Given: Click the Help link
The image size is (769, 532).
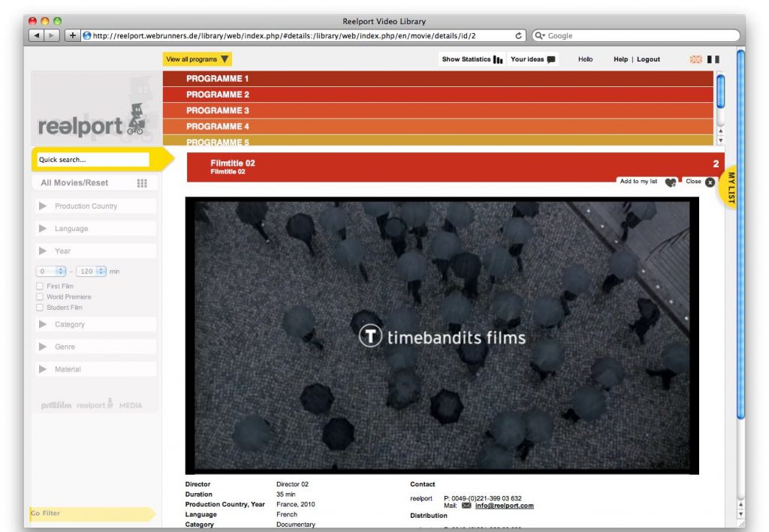Looking at the screenshot, I should point(620,59).
